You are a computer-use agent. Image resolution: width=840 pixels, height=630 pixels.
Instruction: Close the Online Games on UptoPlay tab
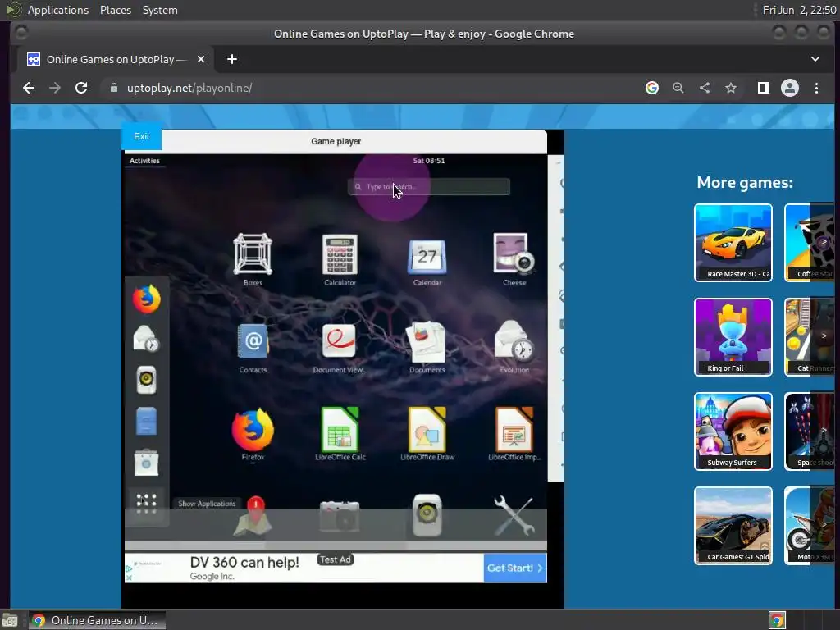pos(201,59)
